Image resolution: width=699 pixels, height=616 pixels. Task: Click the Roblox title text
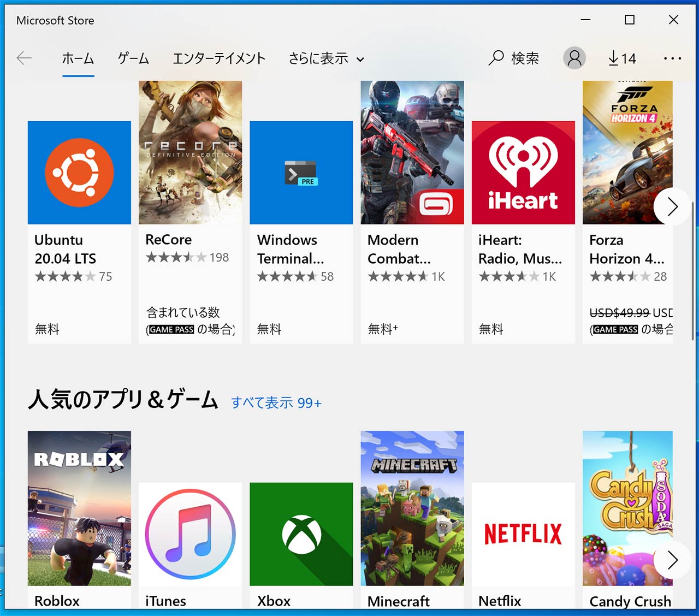point(57,601)
